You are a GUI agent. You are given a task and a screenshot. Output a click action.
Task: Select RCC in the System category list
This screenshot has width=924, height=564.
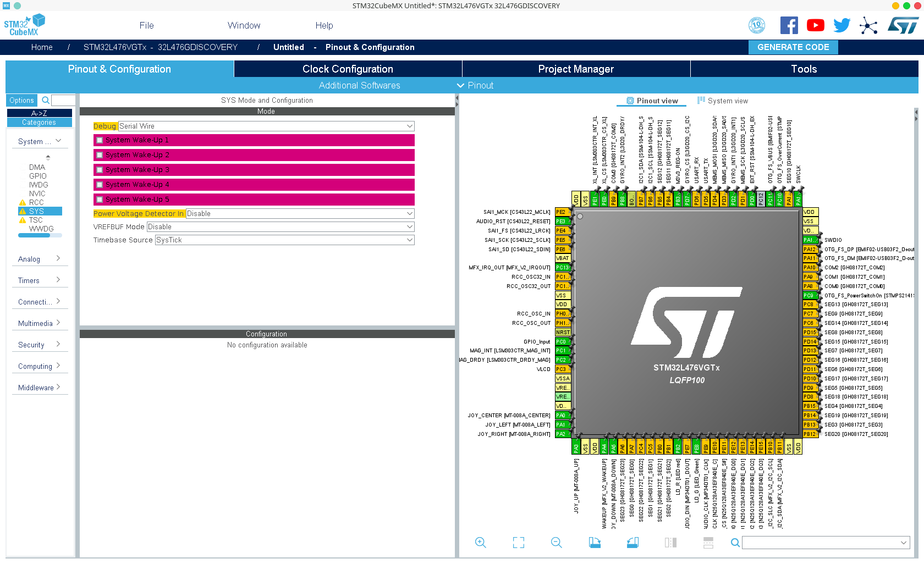pos(36,202)
